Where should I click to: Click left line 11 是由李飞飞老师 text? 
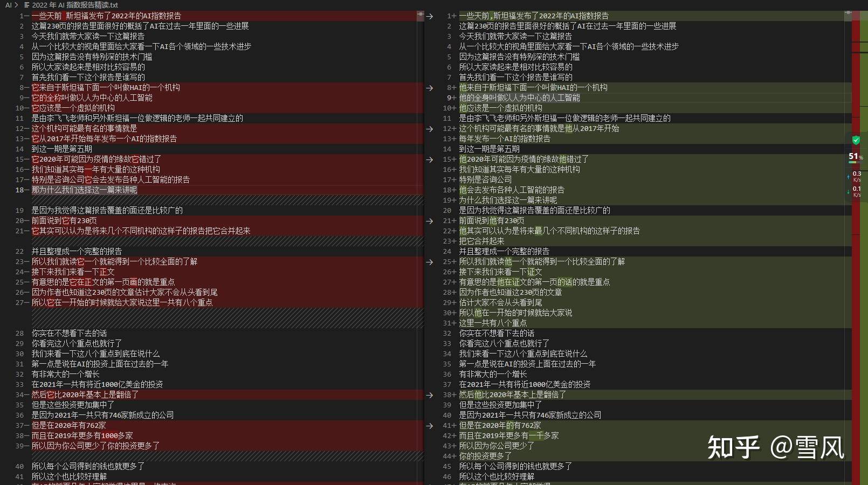click(x=137, y=119)
